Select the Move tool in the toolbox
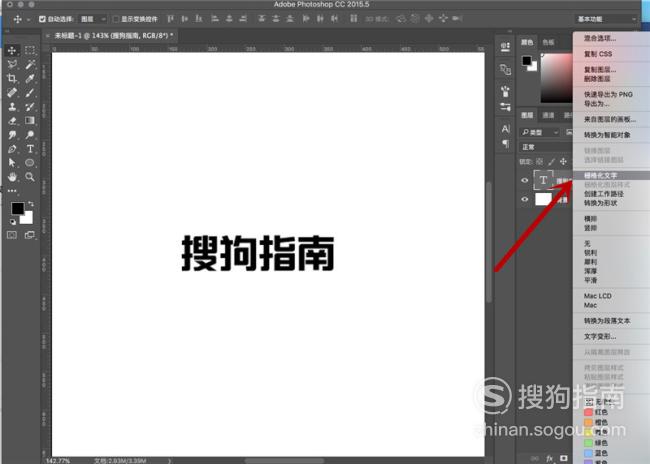The height and width of the screenshot is (464, 650). click(12, 51)
